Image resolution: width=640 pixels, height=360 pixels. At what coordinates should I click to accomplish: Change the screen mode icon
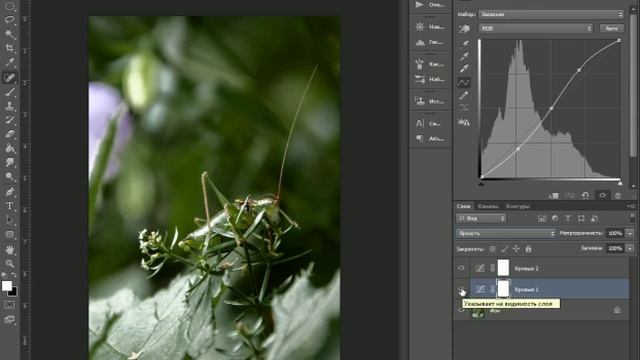[x=9, y=320]
